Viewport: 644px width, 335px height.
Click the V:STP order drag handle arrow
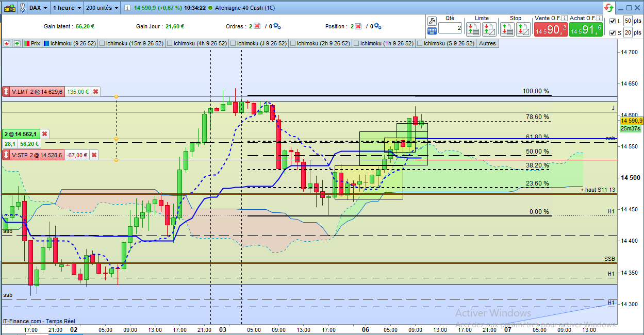(6, 155)
